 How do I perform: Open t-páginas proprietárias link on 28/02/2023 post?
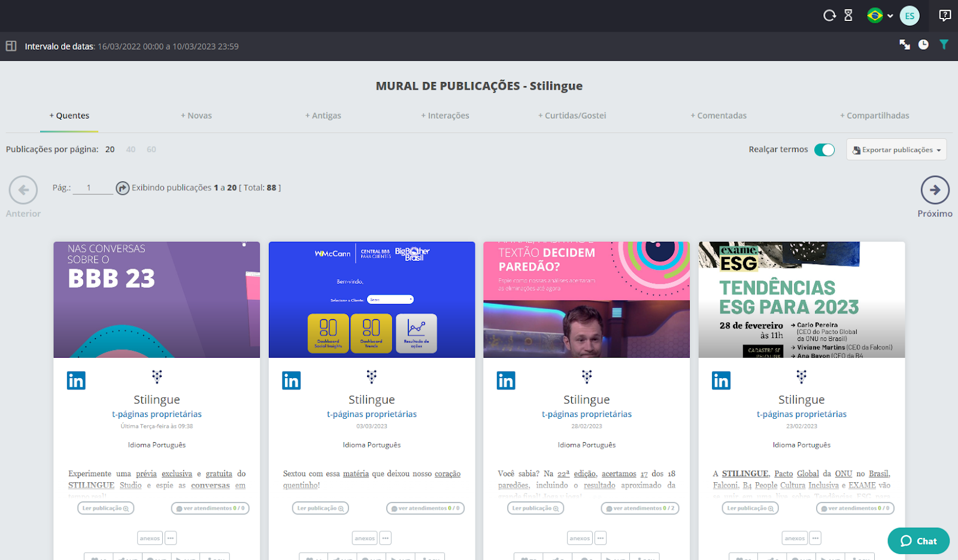(587, 414)
